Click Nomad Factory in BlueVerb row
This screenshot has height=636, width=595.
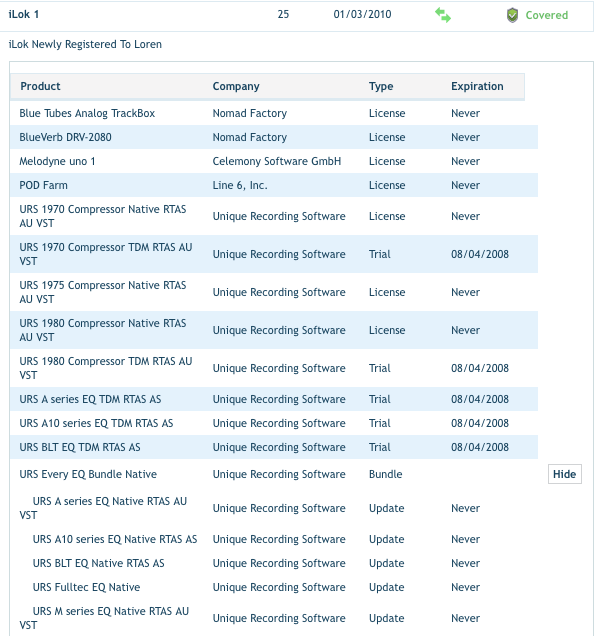click(249, 137)
